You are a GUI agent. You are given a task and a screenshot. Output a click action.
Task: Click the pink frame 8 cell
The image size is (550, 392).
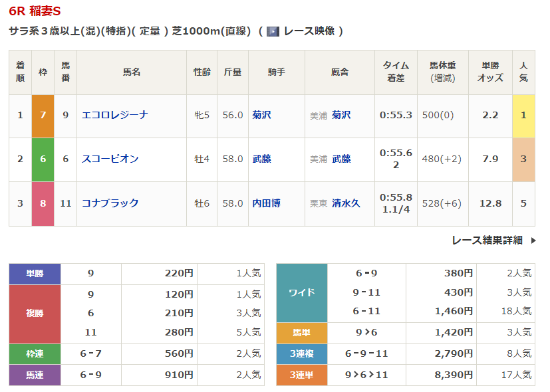43,204
